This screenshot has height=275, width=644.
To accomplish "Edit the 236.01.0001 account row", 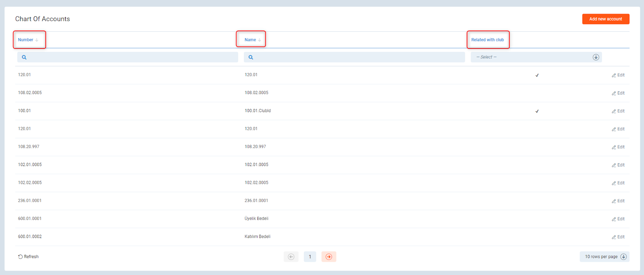I will click(618, 201).
